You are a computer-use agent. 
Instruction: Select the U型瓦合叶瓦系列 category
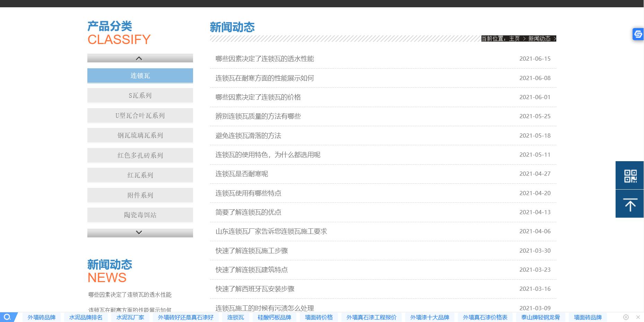[x=140, y=115]
